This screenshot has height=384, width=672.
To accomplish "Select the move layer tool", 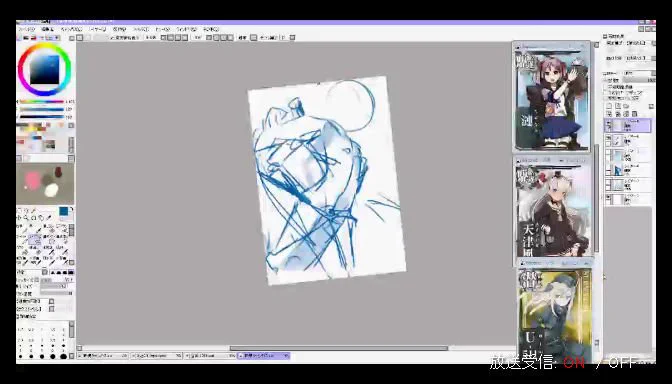I will point(19,218).
